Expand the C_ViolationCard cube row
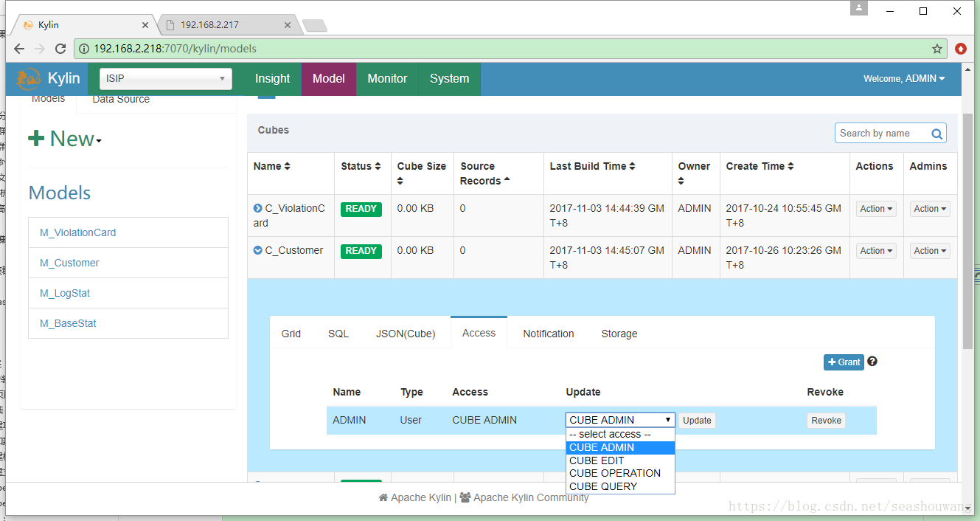Screen dimensions: 980x521 [257, 208]
